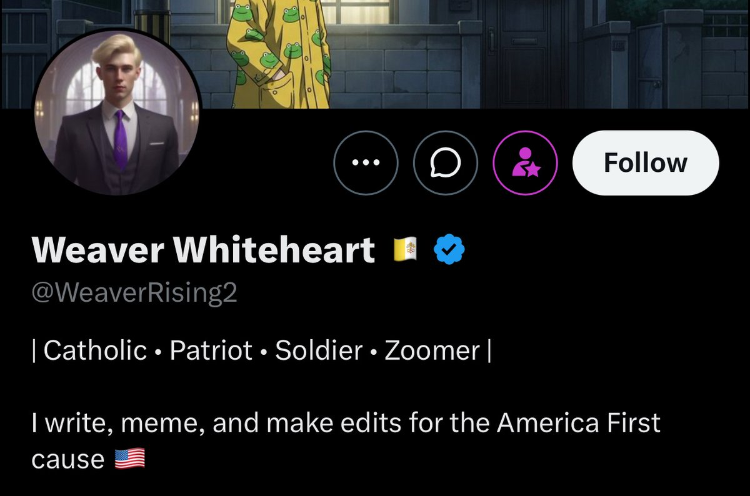Image resolution: width=750 pixels, height=496 pixels.
Task: Click the word Zoomer in the bio
Action: tap(432, 351)
